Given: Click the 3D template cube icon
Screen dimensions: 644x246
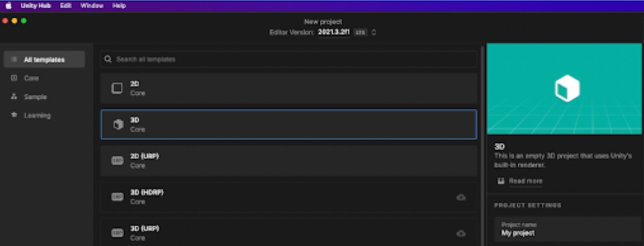Looking at the screenshot, I should [x=118, y=125].
